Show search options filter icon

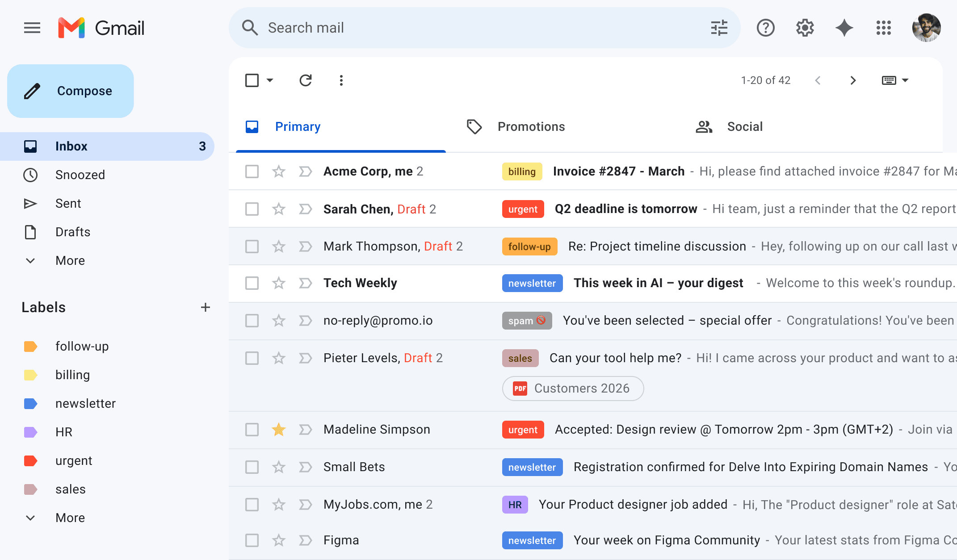click(719, 28)
